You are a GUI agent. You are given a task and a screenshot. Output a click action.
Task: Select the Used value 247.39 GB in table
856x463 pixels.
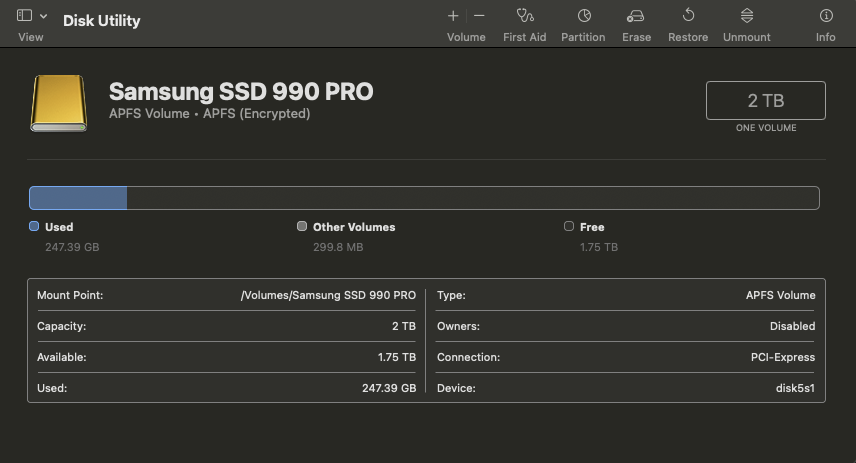click(389, 388)
